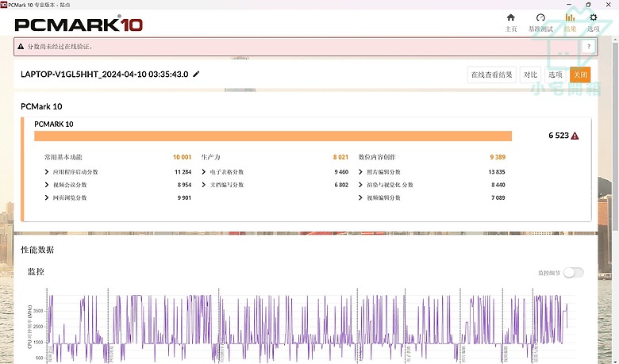Click the value 8 954
Image resolution: width=619 pixels, height=364 pixels.
tap(184, 185)
